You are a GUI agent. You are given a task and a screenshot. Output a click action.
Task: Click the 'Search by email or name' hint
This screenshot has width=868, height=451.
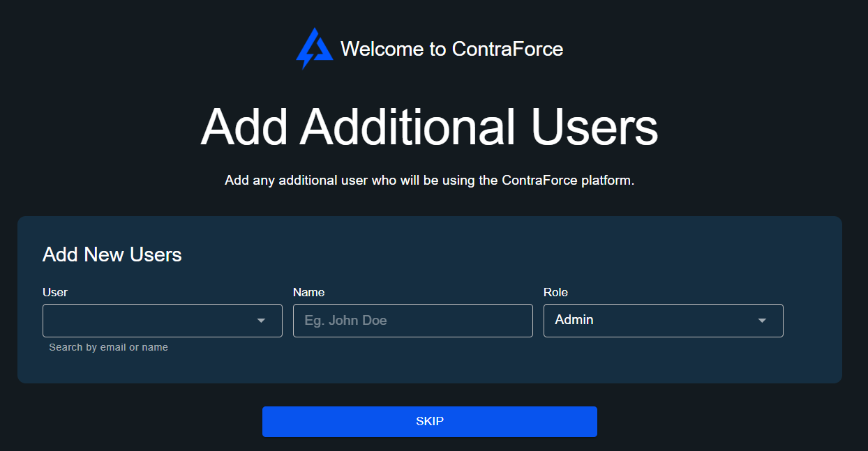[x=108, y=347]
